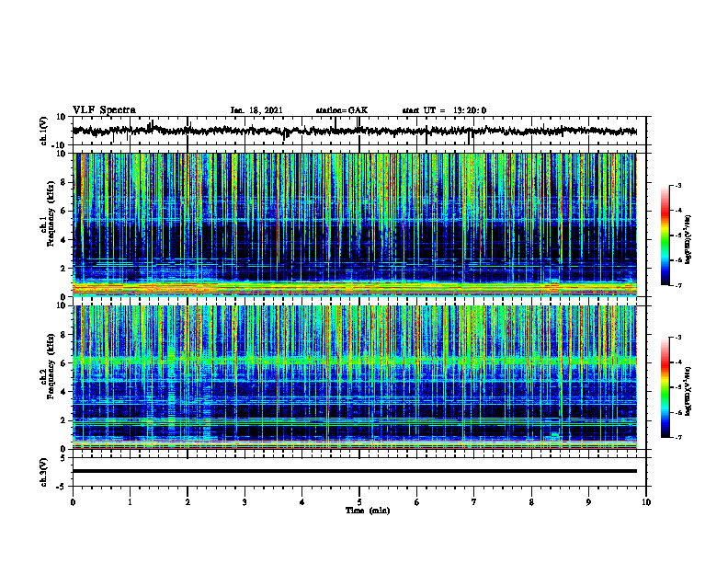This screenshot has height=563, width=728.
Task: Click the time axis tick label "5"
Action: 359,502
